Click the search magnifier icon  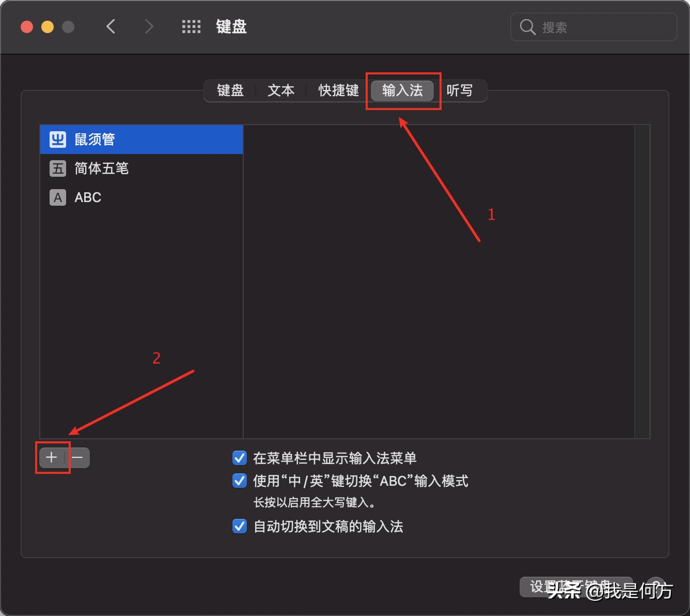tap(527, 27)
